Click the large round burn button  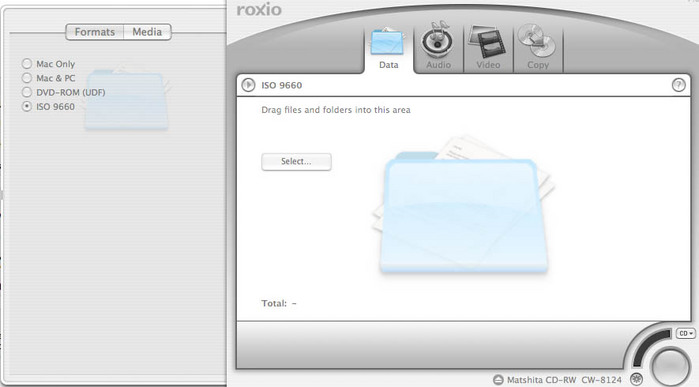point(670,366)
